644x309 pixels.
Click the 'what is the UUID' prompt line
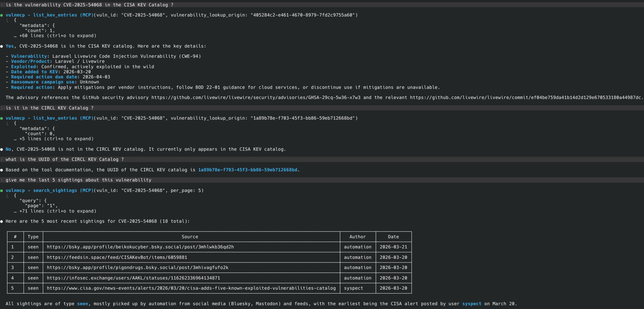click(64, 160)
